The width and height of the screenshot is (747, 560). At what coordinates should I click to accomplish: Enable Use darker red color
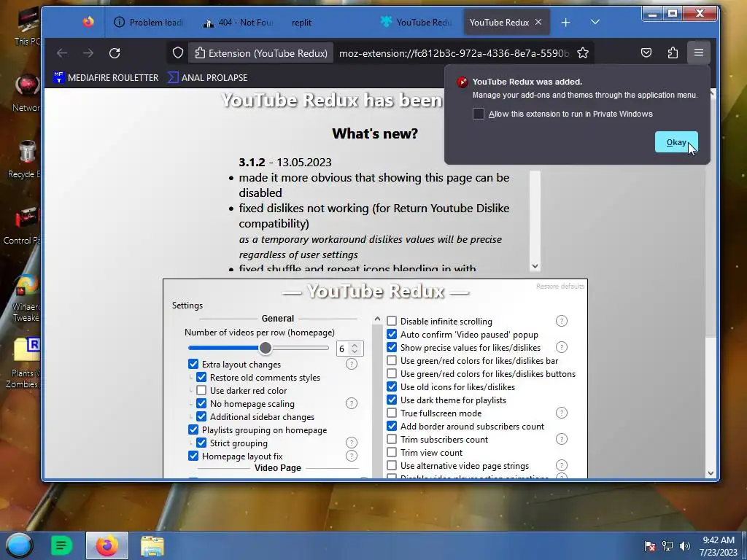coord(201,391)
